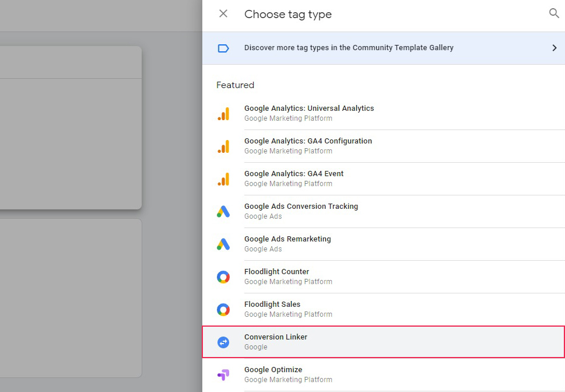Click the Featured section heading

pos(236,85)
